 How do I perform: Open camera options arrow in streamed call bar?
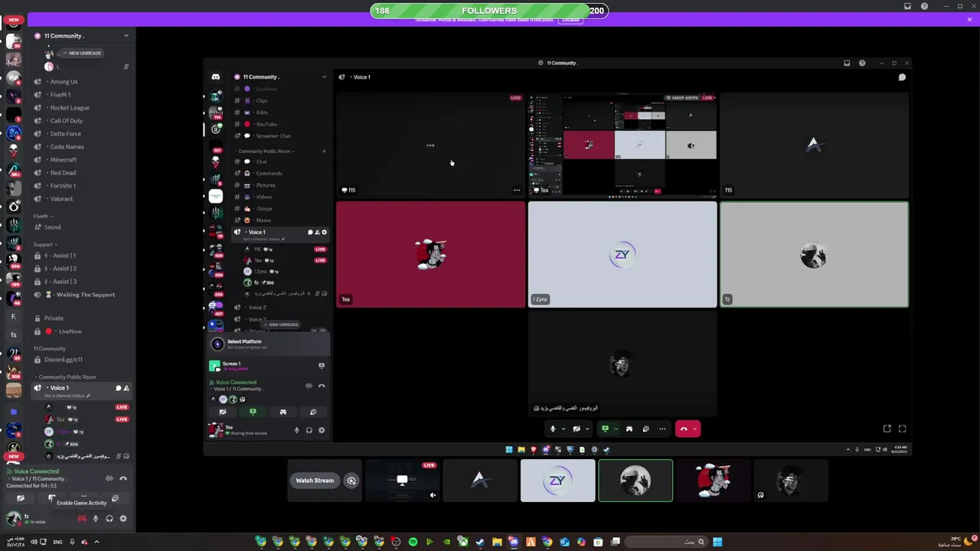coord(587,429)
